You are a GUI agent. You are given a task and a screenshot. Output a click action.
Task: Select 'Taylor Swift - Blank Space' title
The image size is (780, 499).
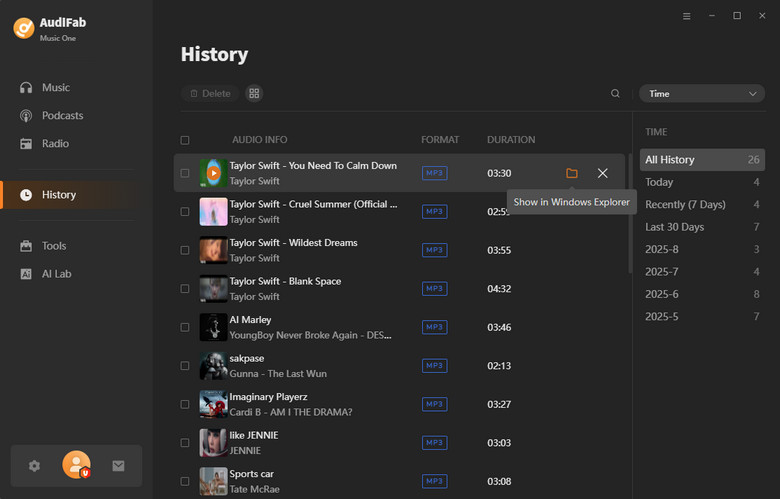coord(285,281)
